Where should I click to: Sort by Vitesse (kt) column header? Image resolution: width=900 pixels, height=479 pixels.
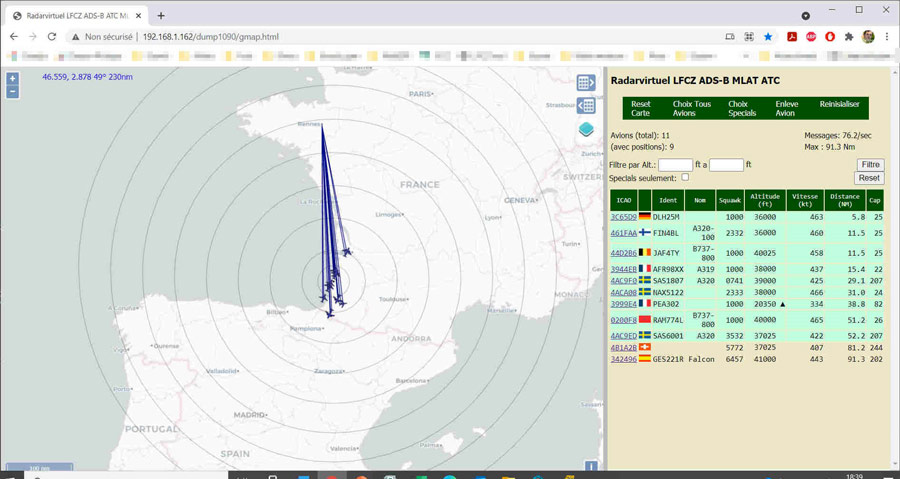pyautogui.click(x=805, y=200)
